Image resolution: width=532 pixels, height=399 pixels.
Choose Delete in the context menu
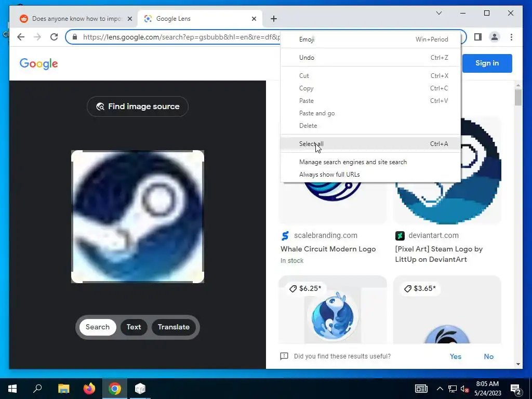click(x=370, y=126)
